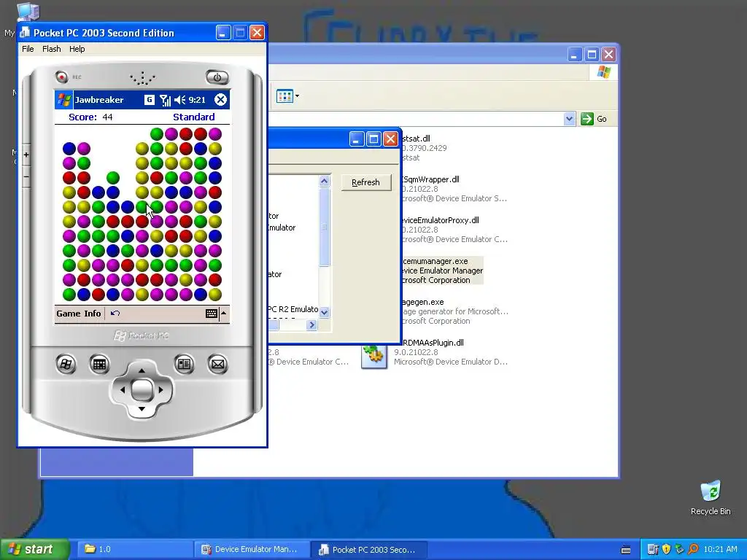This screenshot has width=747, height=560.
Task: Click the 9:21 clock on device
Action: click(x=197, y=99)
